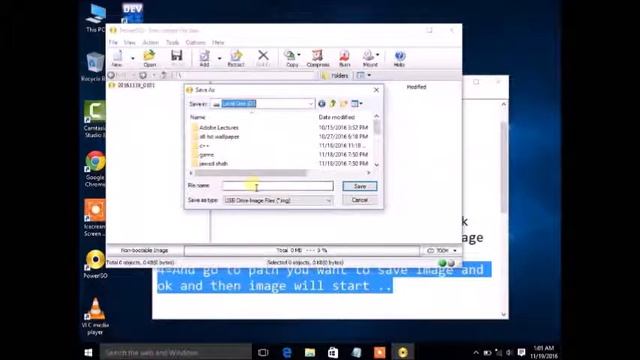Click the Add files toolbar icon

coord(204,58)
